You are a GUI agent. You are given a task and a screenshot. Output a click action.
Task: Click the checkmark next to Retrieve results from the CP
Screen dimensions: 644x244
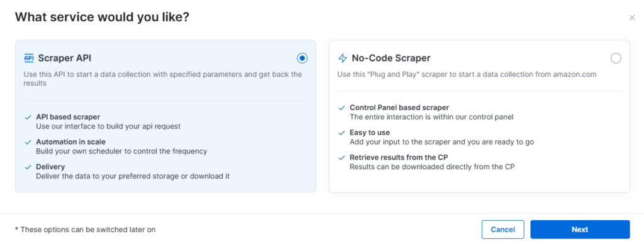coord(341,158)
